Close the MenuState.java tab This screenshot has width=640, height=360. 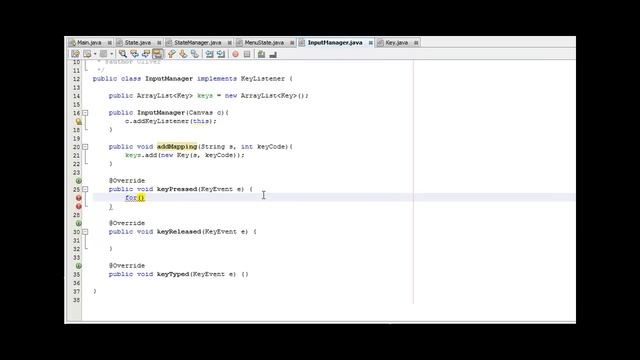292,42
